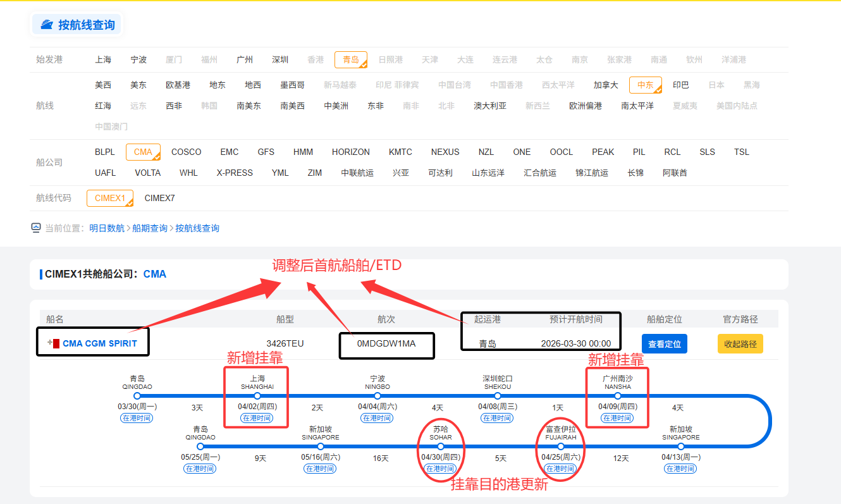The height and width of the screenshot is (504, 841).
Task: Select 上海 as origin port
Action: [103, 59]
